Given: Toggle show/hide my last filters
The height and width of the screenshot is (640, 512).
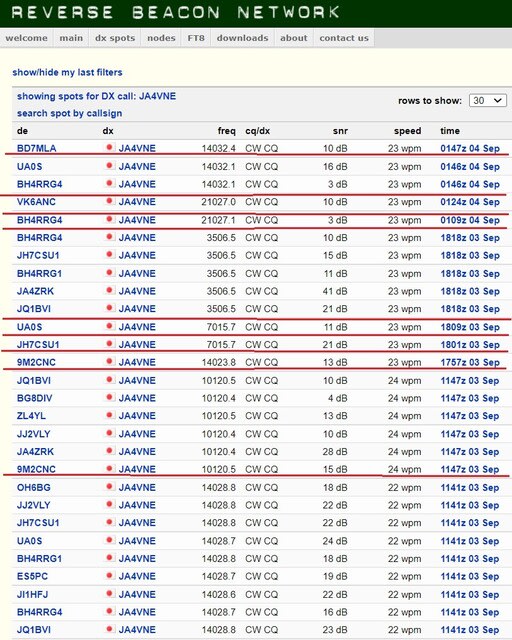Looking at the screenshot, I should point(67,72).
